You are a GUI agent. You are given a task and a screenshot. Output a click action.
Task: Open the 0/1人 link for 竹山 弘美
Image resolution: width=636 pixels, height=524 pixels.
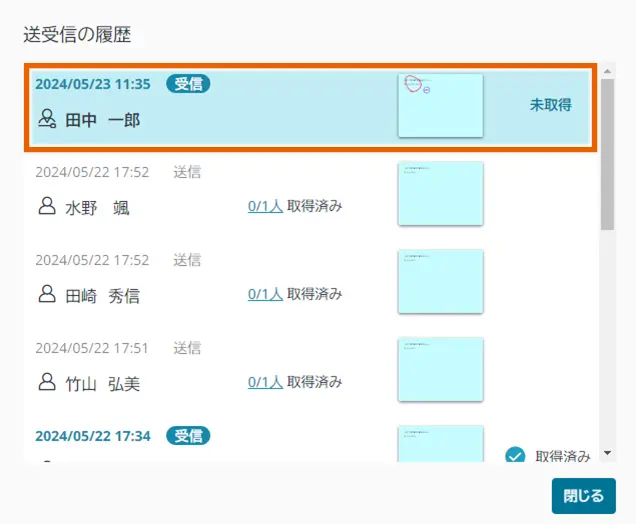point(265,381)
